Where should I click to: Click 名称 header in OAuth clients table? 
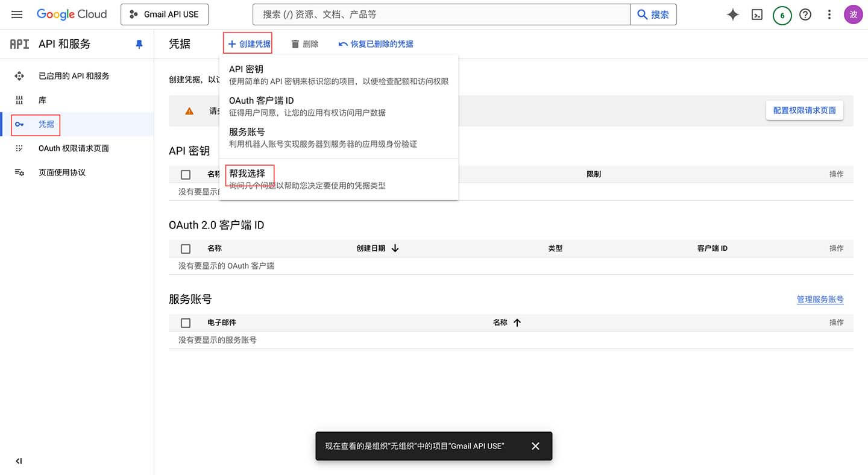(215, 248)
